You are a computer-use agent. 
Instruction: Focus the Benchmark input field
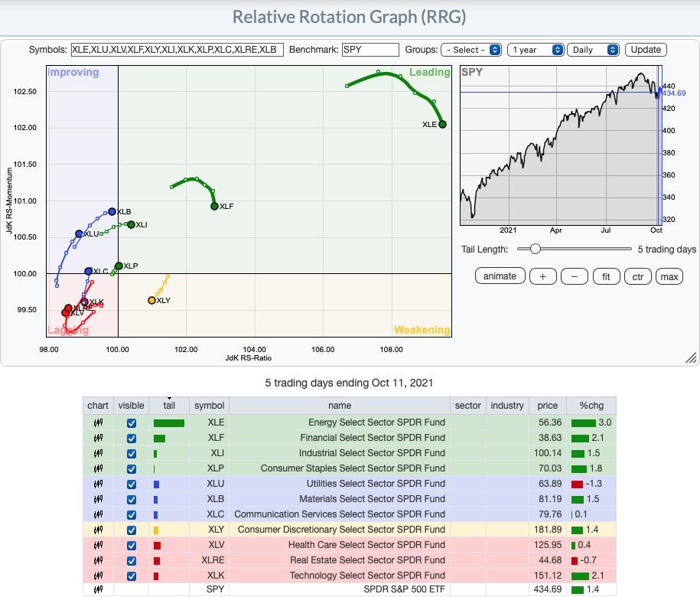pos(370,50)
